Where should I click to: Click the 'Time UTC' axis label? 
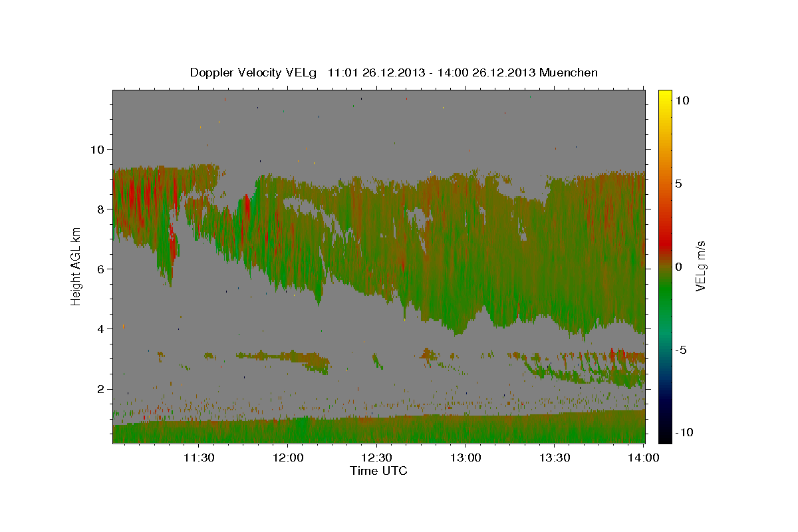(x=378, y=471)
